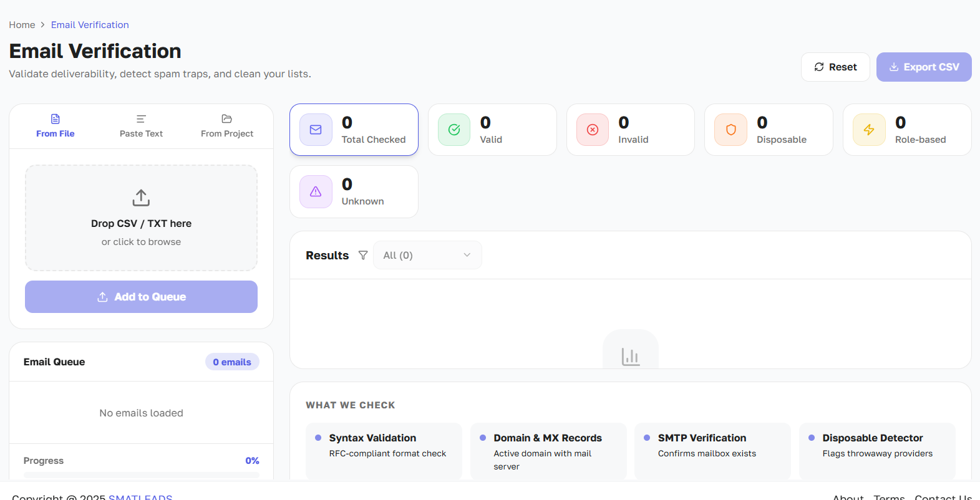Click the bar chart placeholder icon
Viewport: 980px width, 500px height.
point(630,357)
